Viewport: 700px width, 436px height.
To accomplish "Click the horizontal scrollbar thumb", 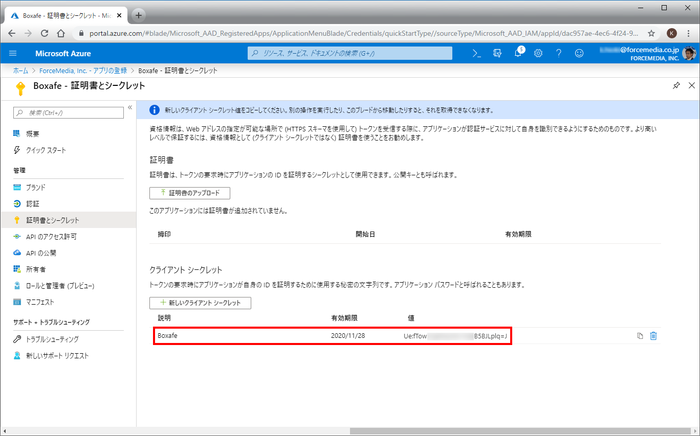I will [x=520, y=431].
